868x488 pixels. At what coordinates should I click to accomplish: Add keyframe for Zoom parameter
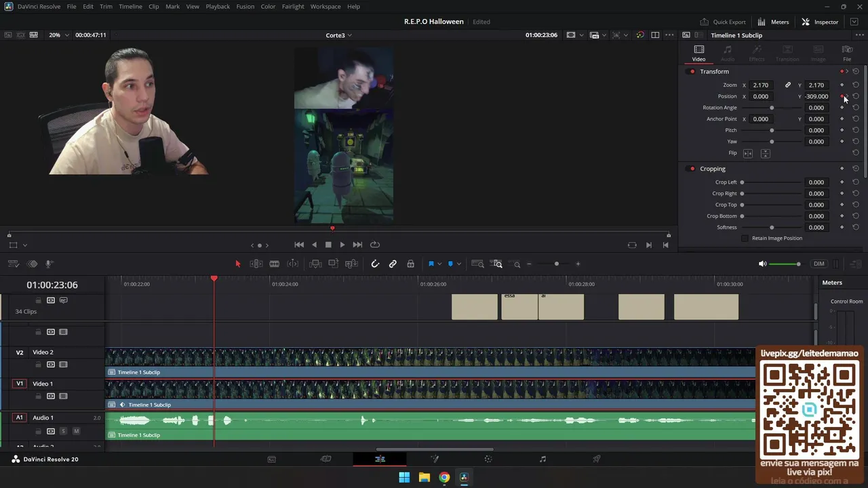(x=842, y=85)
